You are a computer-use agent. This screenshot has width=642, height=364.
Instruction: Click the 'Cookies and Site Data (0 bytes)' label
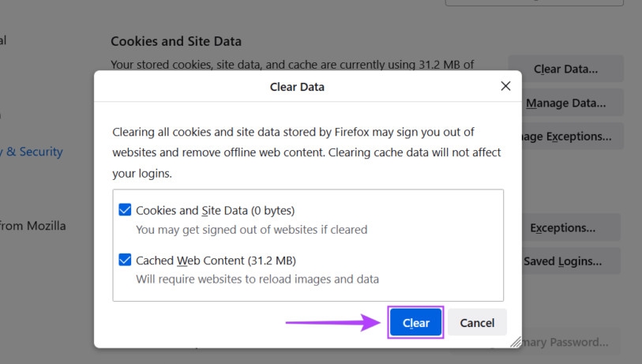click(215, 211)
